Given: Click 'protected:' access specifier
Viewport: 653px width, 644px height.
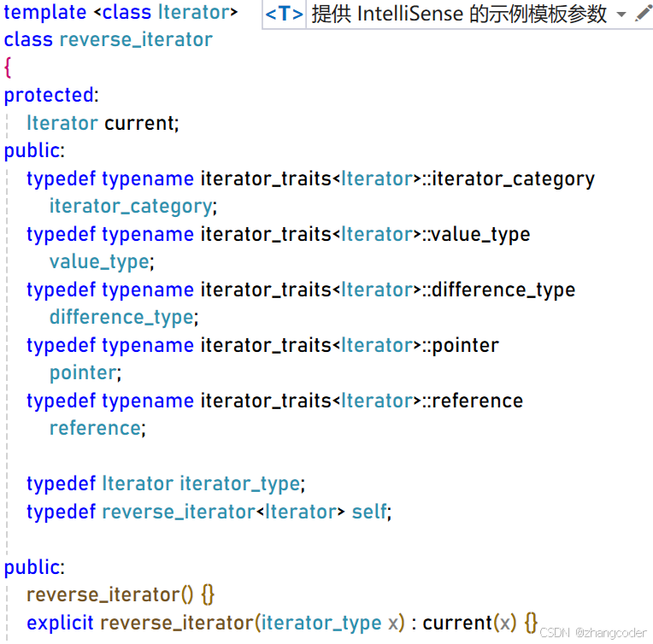Looking at the screenshot, I should coord(51,96).
